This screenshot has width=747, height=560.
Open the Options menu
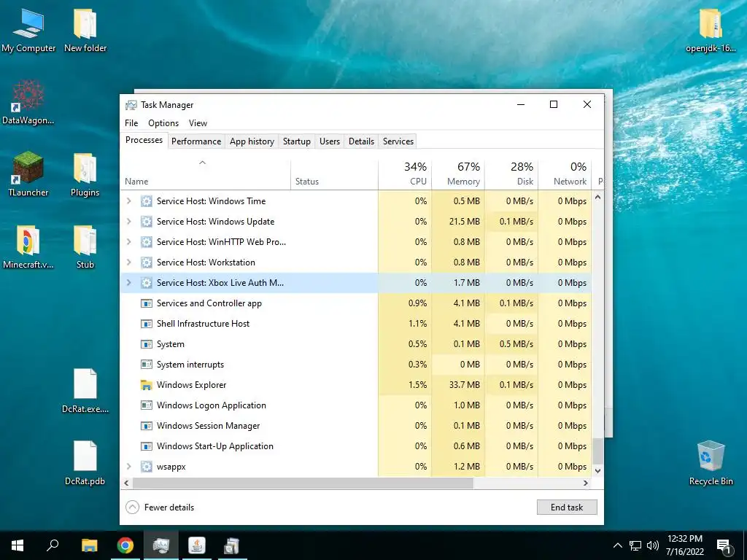pos(163,122)
